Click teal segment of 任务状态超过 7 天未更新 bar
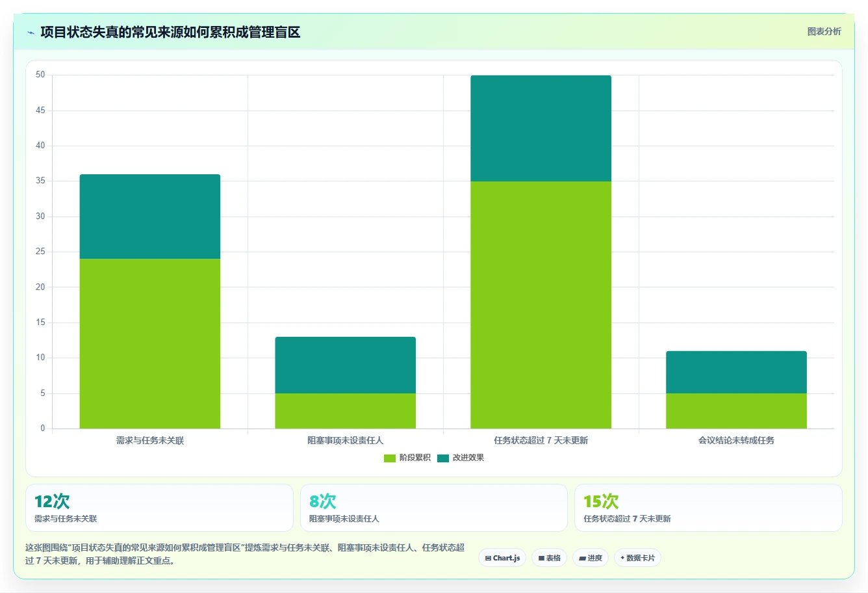The width and height of the screenshot is (868, 593). [541, 128]
